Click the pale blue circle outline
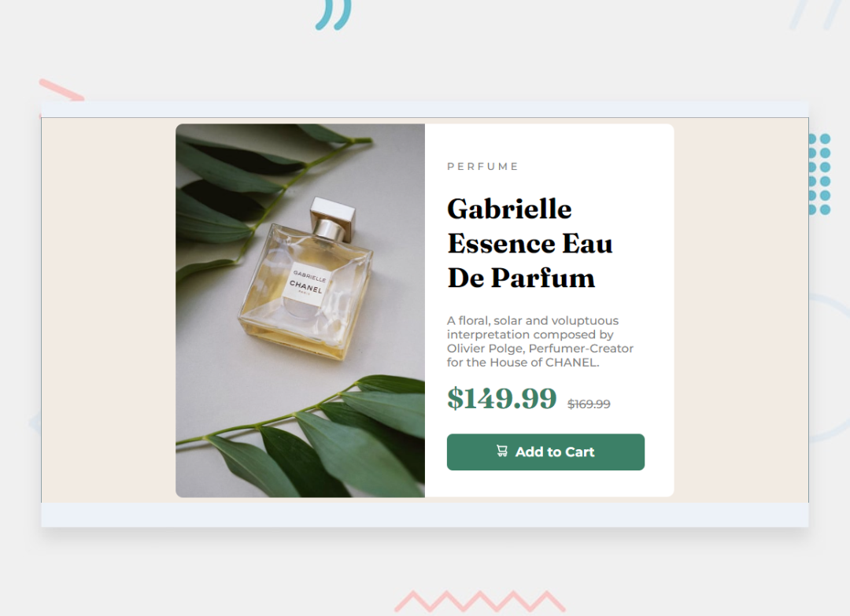Screen dimensions: 850x616 point(830,368)
